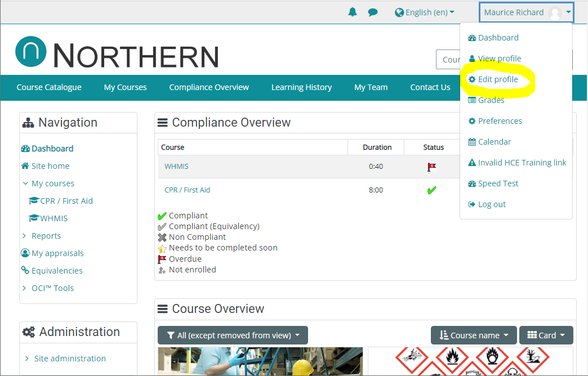The width and height of the screenshot is (588, 376).
Task: Click the red overdue flag for WHMIS
Action: point(431,167)
